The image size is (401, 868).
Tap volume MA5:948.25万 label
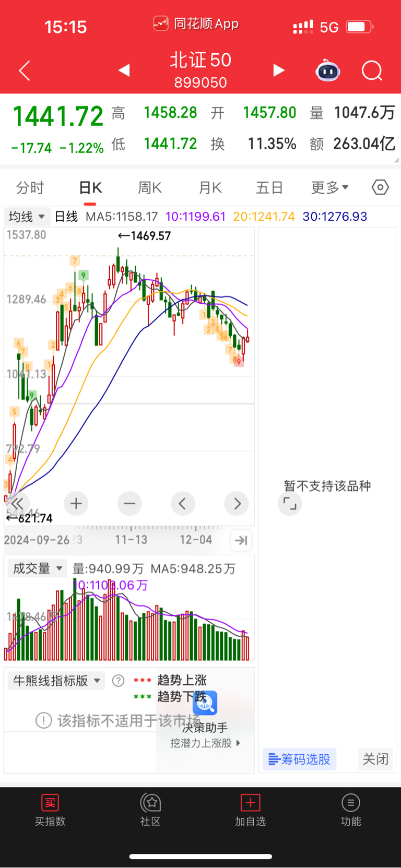coord(193,569)
